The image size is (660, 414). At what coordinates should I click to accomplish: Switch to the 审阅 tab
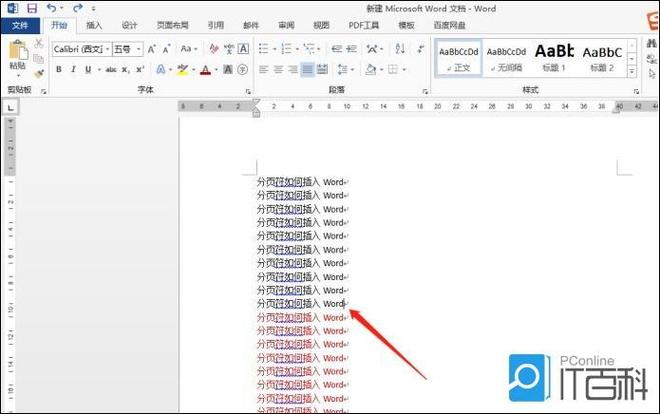[x=286, y=25]
